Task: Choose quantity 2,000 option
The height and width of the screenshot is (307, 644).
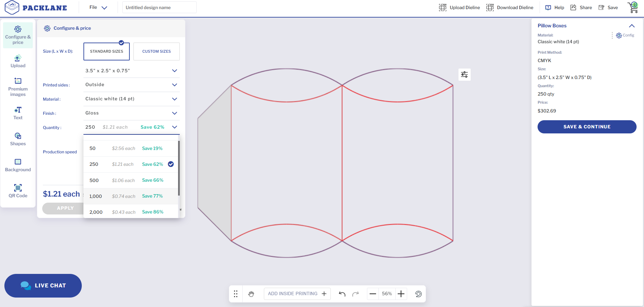Action: 131,212
